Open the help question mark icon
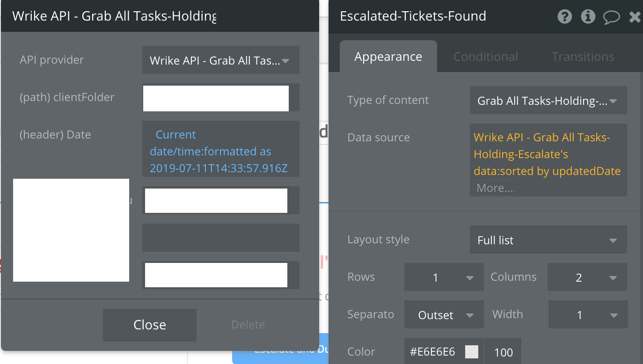This screenshot has height=364, width=643. click(565, 17)
